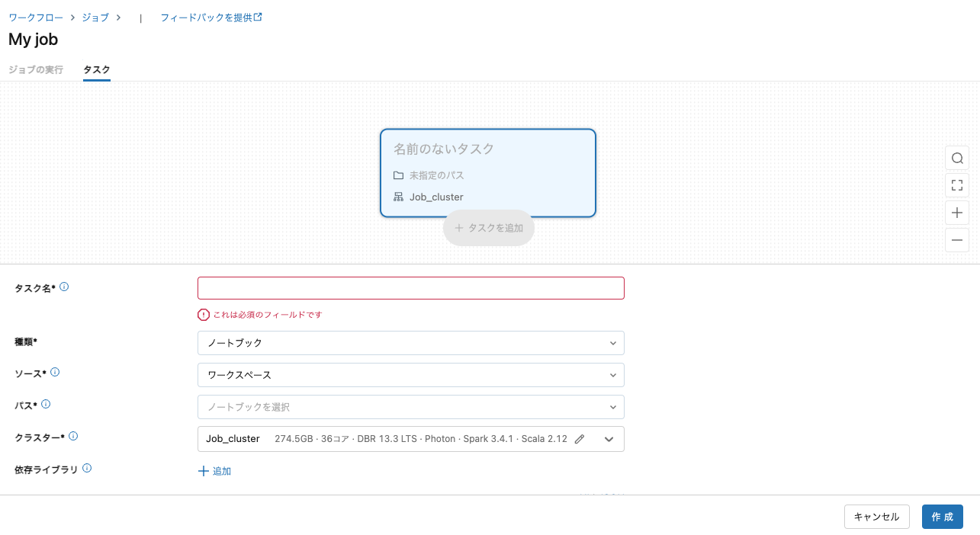Viewport: 980px width, 535px height.
Task: Zoom out using the minus icon
Action: click(957, 240)
